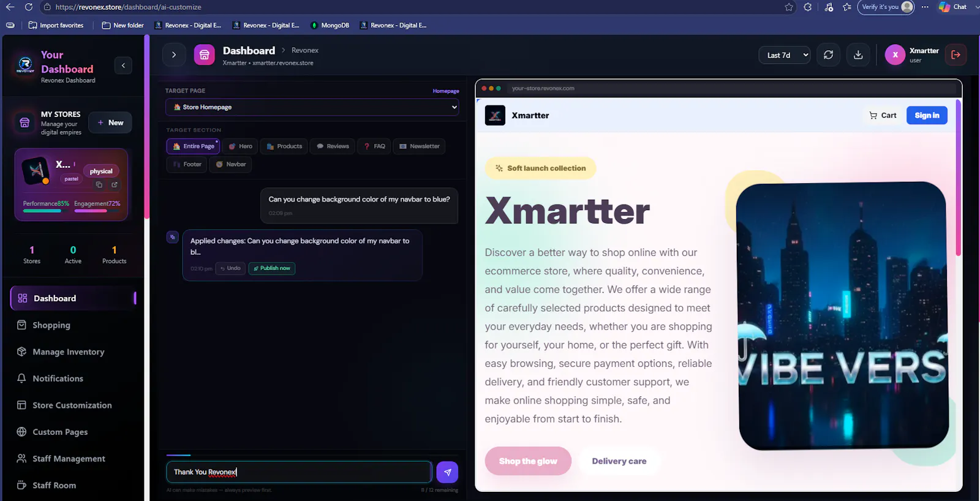Image resolution: width=980 pixels, height=501 pixels.
Task: Expand the panel using the right chevron button
Action: [174, 55]
